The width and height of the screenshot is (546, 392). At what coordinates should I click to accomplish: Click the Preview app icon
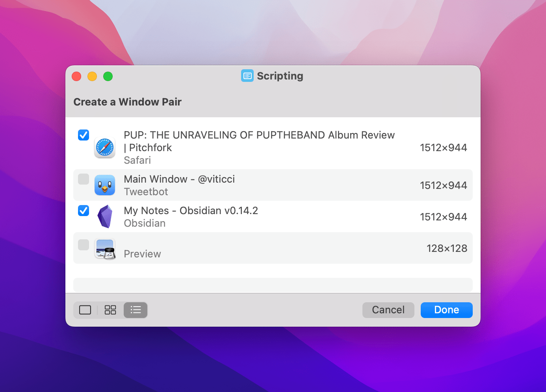tap(105, 249)
